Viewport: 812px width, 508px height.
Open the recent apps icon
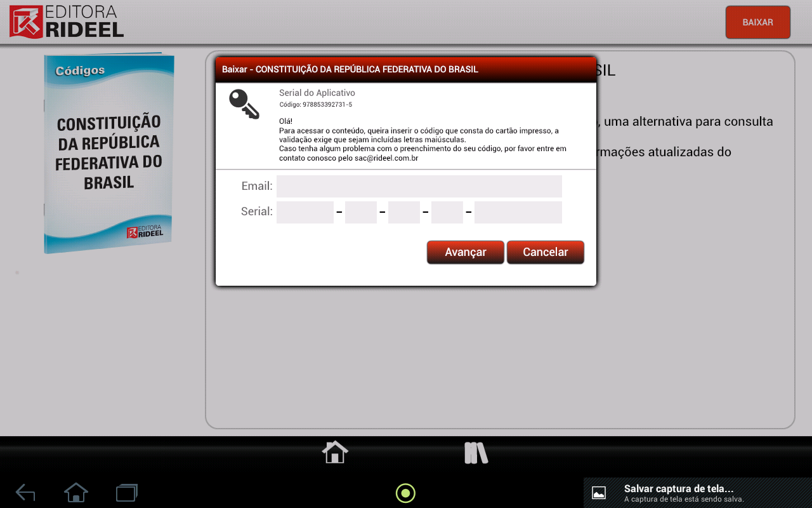click(x=127, y=492)
